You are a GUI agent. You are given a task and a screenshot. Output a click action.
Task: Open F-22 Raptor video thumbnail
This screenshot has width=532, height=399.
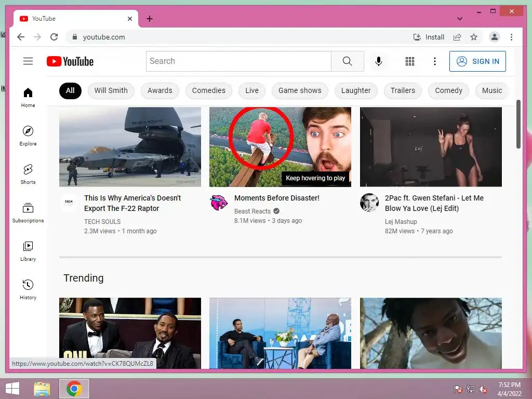pyautogui.click(x=130, y=147)
